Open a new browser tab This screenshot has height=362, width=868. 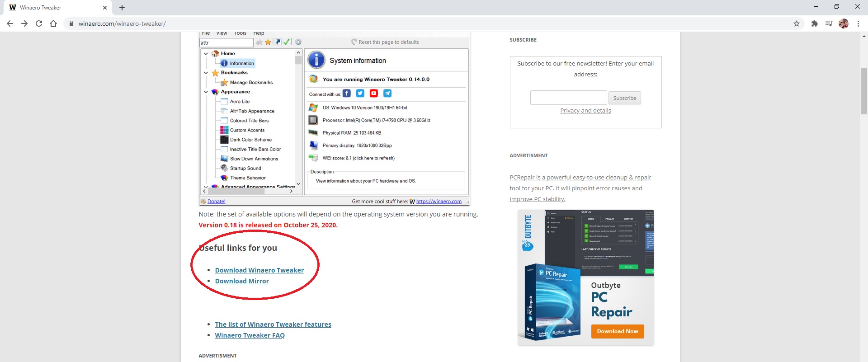point(122,8)
